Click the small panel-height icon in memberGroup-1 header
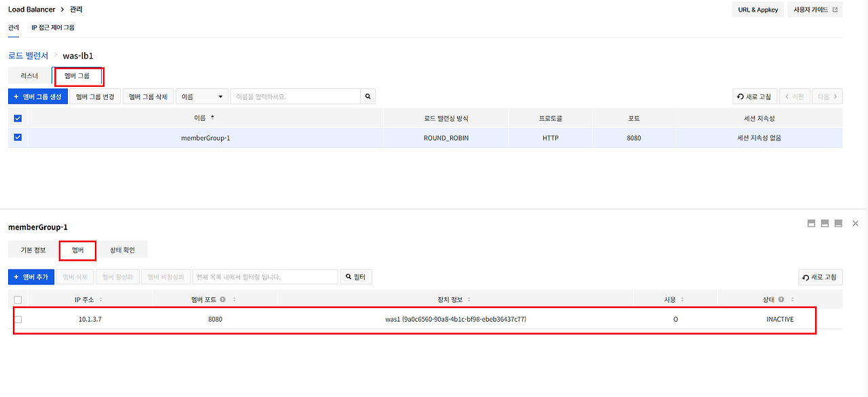The image size is (868, 397). [811, 223]
